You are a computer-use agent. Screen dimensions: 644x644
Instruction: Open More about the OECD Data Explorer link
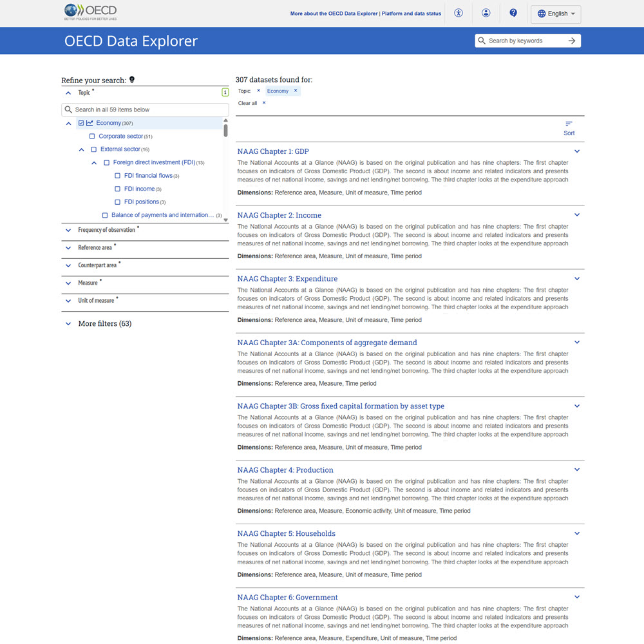(x=334, y=14)
